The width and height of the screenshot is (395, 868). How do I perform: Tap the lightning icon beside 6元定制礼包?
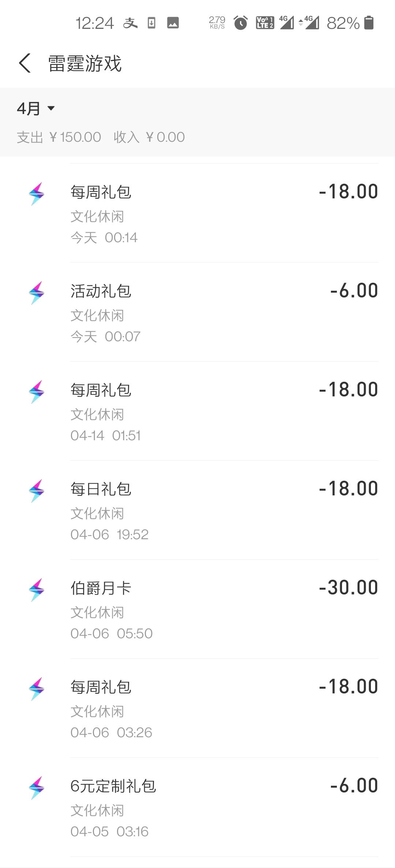click(37, 788)
